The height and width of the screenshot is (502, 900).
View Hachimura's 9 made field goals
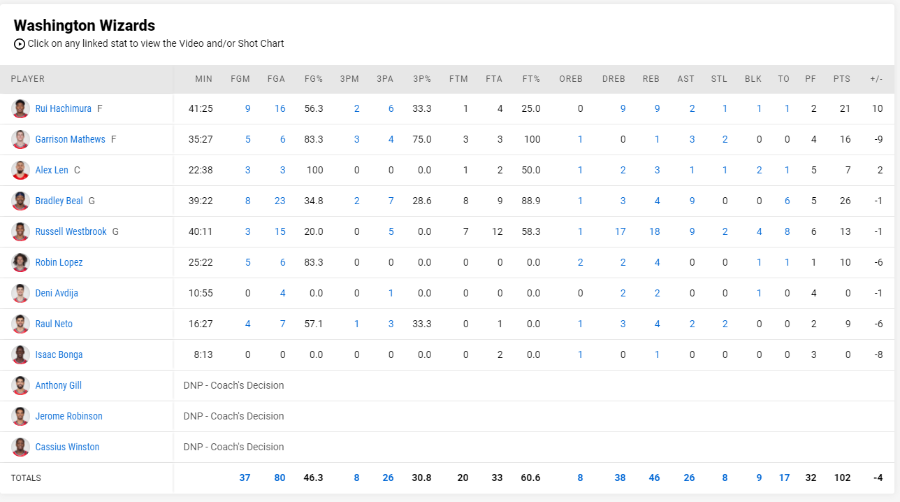[247, 108]
